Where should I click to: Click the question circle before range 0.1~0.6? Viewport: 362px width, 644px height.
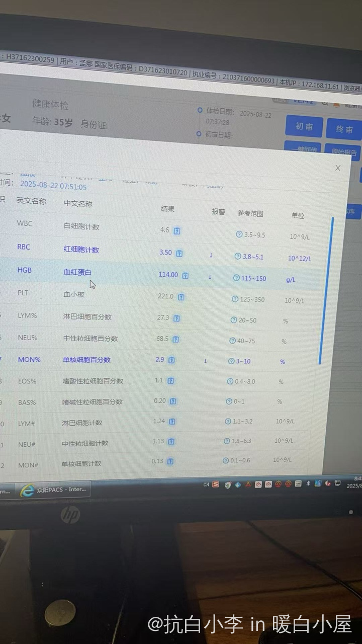click(226, 460)
